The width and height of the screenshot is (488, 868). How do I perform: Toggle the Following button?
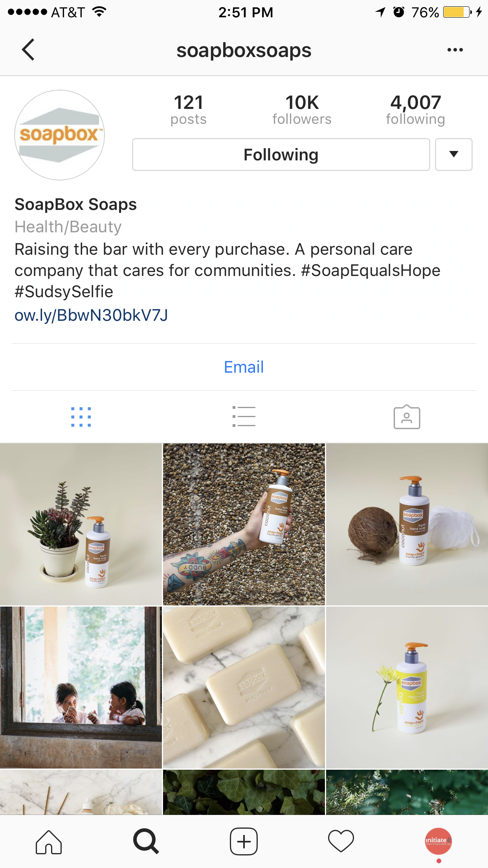pos(281,154)
